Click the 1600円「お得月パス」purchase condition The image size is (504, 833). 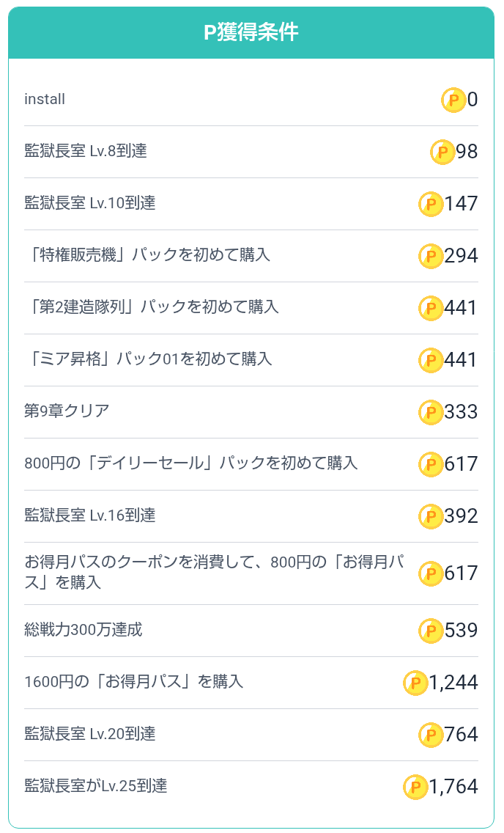(x=133, y=683)
